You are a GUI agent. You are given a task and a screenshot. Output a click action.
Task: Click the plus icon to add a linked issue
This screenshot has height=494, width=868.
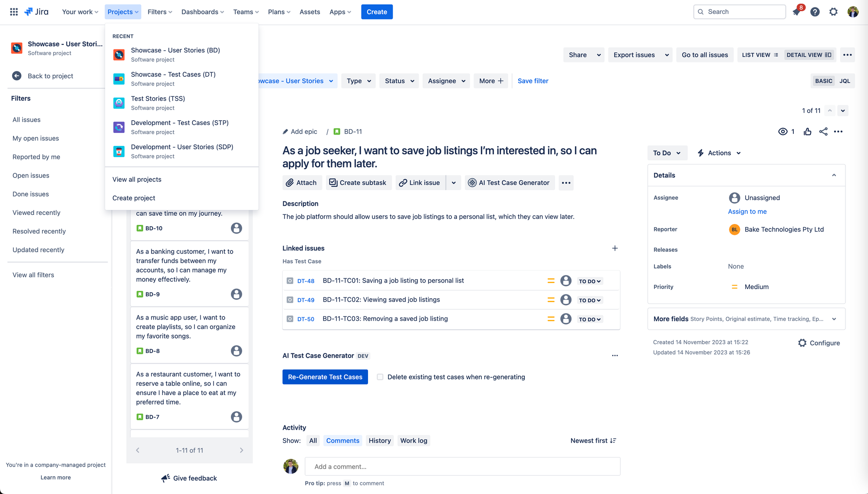coord(615,248)
